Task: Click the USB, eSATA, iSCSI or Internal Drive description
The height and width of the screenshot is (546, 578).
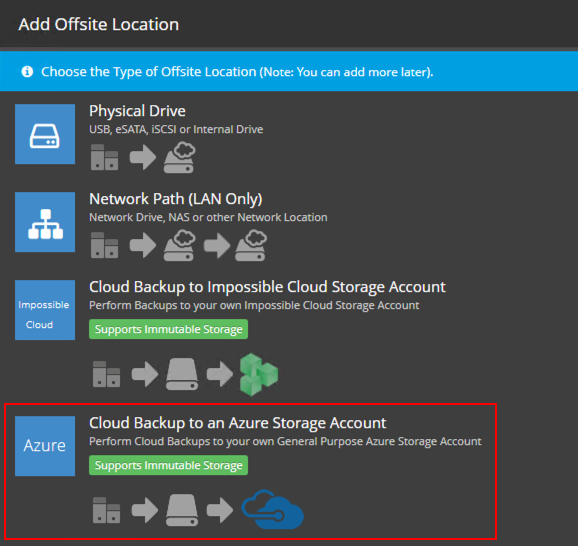Action: coord(176,129)
